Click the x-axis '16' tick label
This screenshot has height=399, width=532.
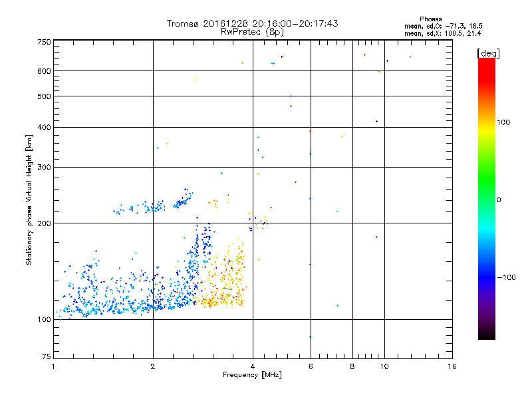coord(452,366)
